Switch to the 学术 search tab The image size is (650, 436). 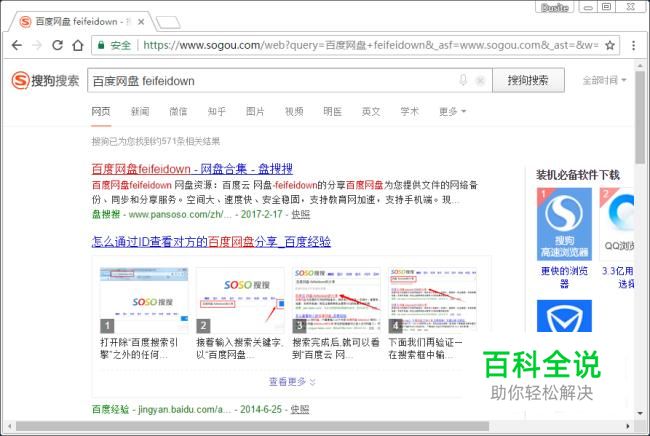[410, 111]
